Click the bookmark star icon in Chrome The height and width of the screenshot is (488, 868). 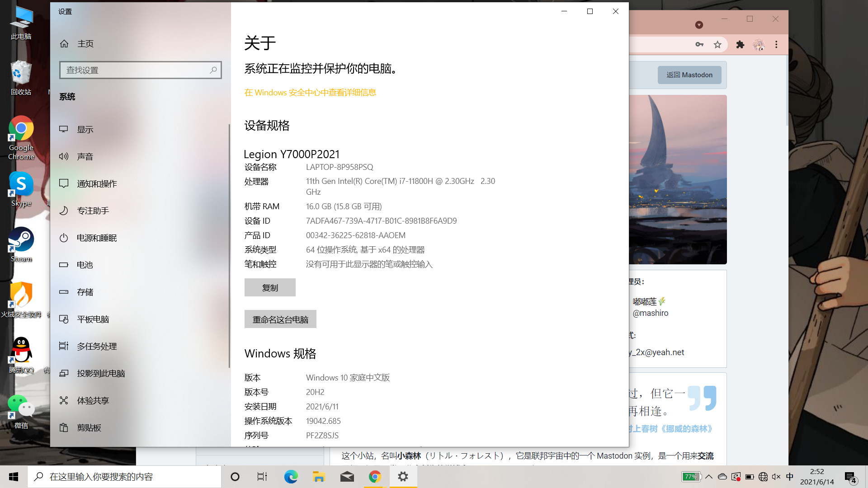pyautogui.click(x=717, y=44)
